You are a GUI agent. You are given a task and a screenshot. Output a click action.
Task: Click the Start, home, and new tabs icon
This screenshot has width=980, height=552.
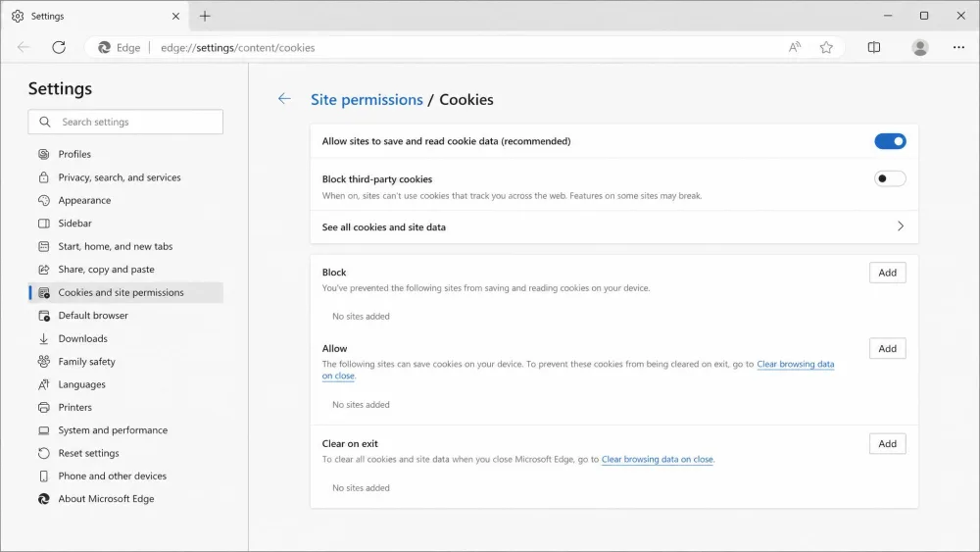click(x=44, y=246)
